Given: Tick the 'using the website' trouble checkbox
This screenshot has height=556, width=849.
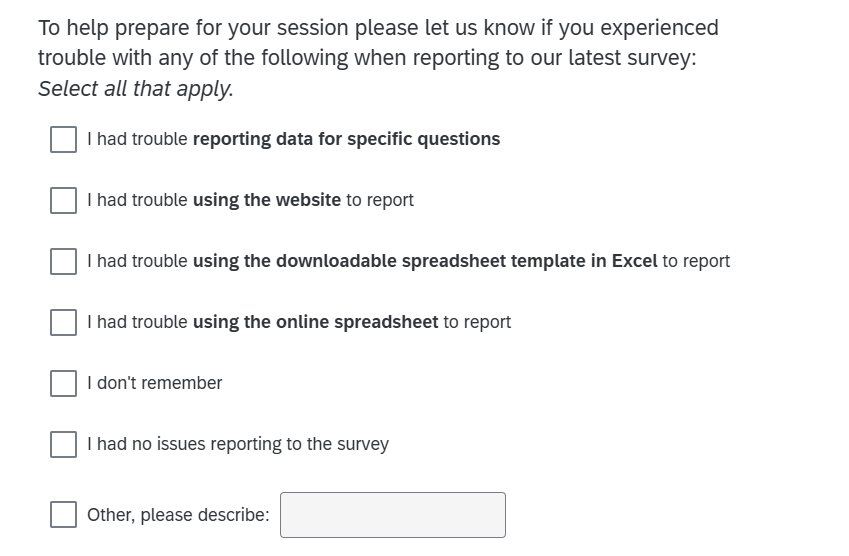Looking at the screenshot, I should pos(64,200).
